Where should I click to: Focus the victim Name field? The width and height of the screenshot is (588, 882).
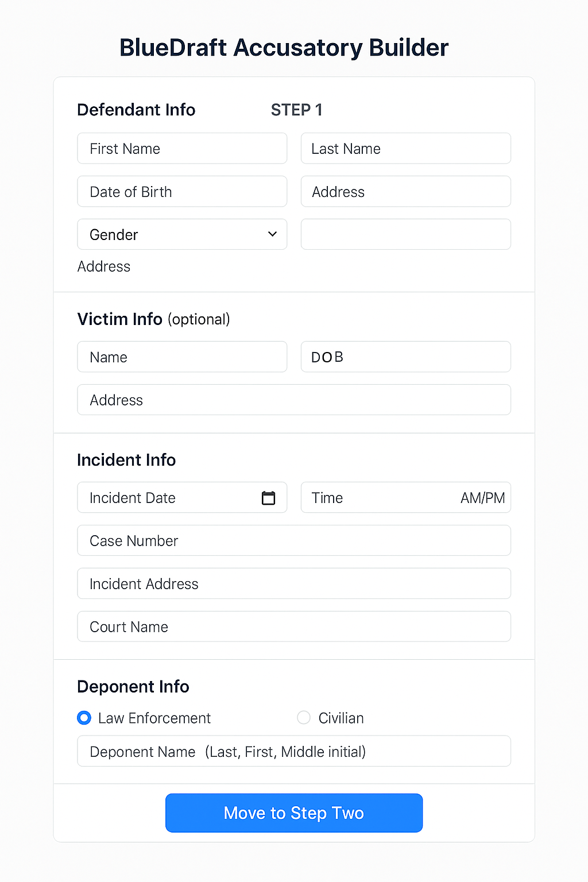[x=182, y=357]
